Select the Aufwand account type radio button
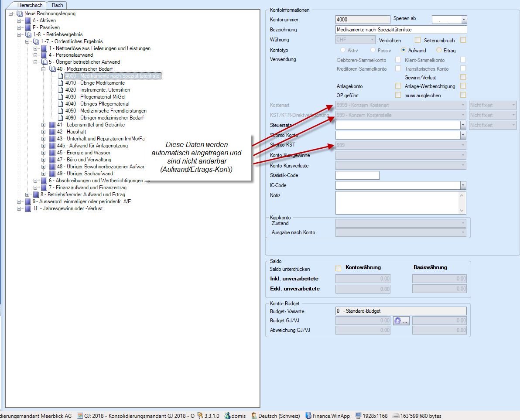Screen dimensions: 520x420 click(x=404, y=50)
